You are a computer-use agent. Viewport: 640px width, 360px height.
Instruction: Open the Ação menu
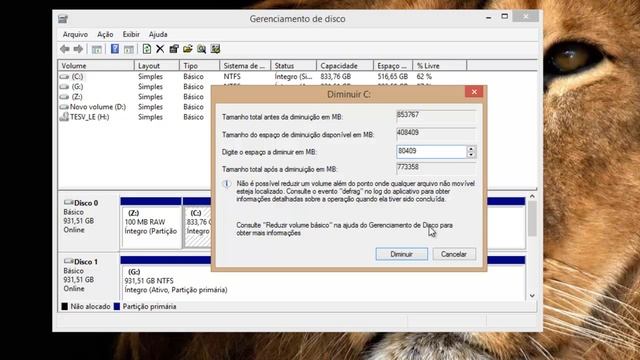pyautogui.click(x=105, y=35)
